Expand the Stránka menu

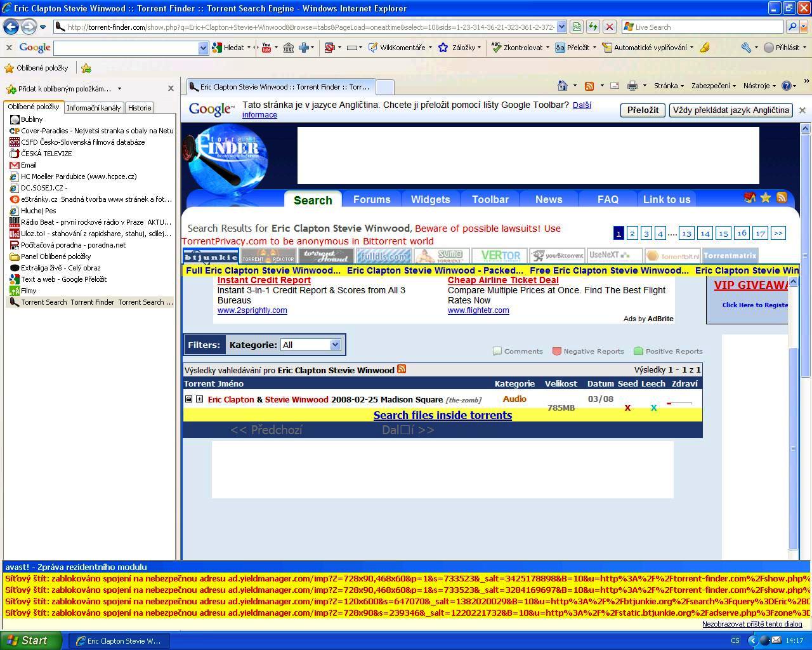pyautogui.click(x=669, y=86)
